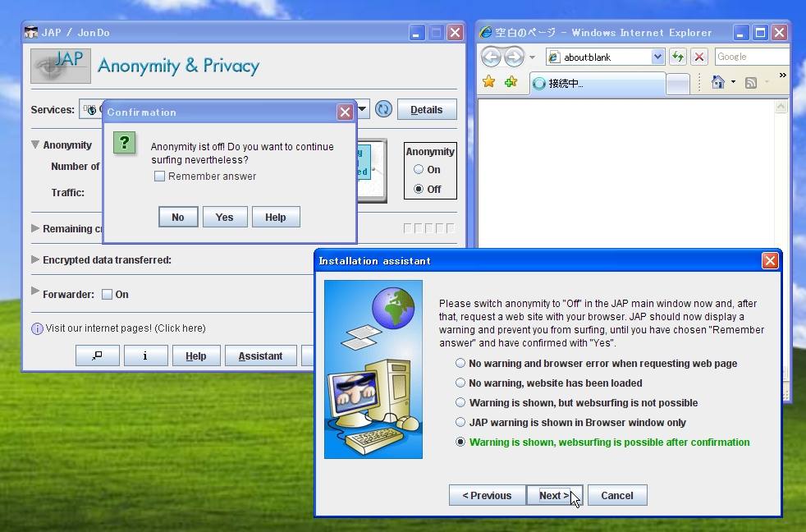Open the 'Assistant' button in JAP

coord(261,355)
